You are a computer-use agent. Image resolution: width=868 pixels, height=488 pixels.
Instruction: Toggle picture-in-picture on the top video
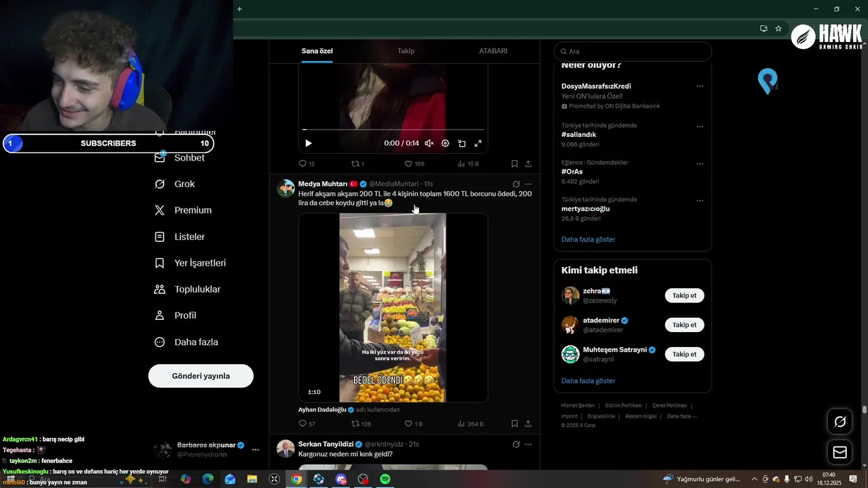[x=462, y=143]
